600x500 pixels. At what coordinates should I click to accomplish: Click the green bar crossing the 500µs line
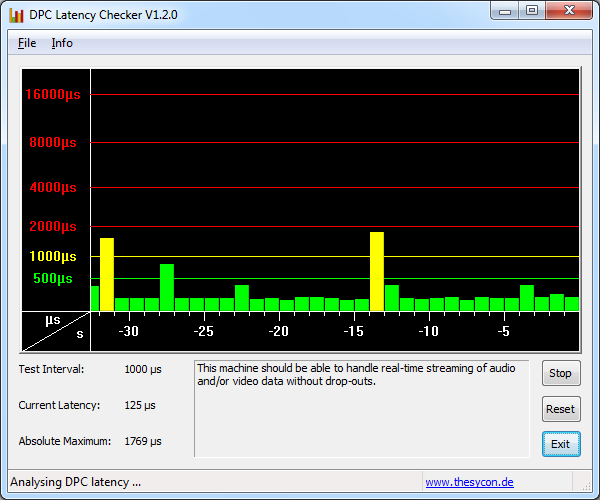(x=167, y=287)
